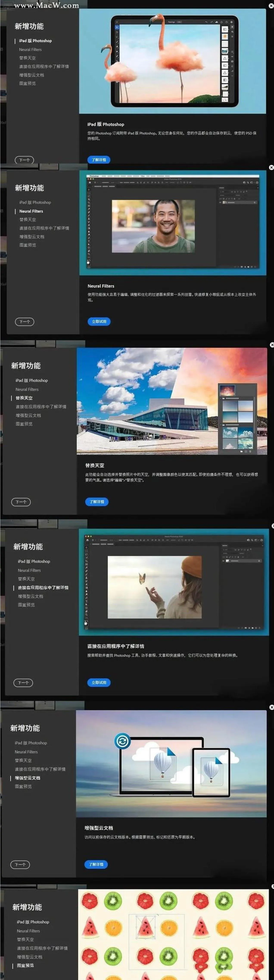Select iPad 版 Photoshop in fruit pattern dialog sidebar
The width and height of the screenshot is (274, 980).
pos(33,922)
